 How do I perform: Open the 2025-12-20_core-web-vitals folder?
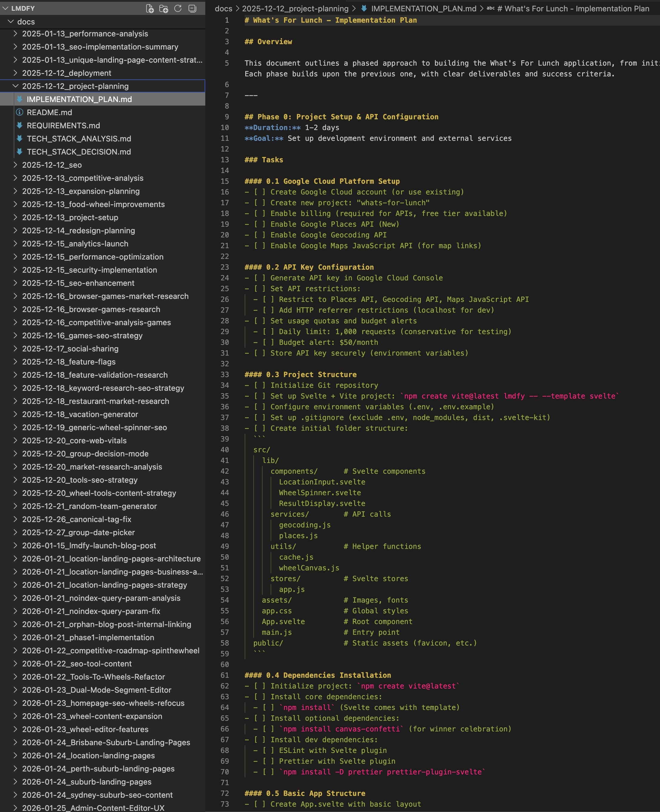[74, 440]
